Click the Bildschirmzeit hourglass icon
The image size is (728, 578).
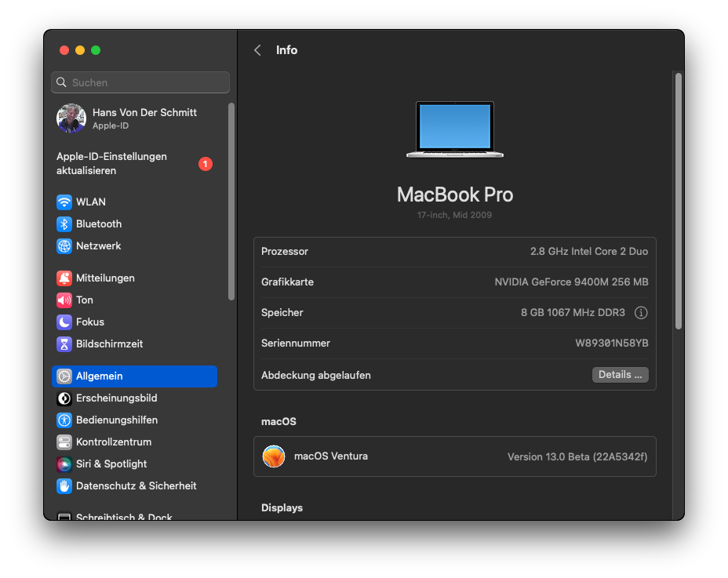point(64,344)
